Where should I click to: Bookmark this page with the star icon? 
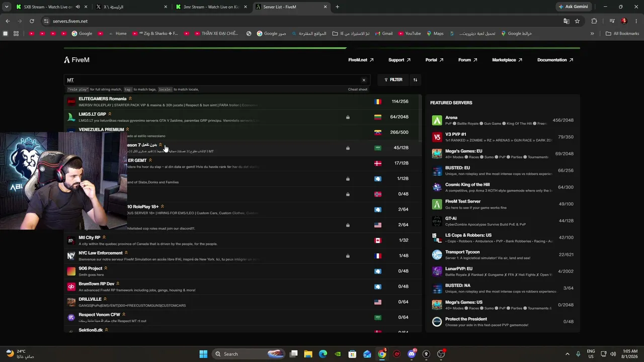pyautogui.click(x=577, y=21)
